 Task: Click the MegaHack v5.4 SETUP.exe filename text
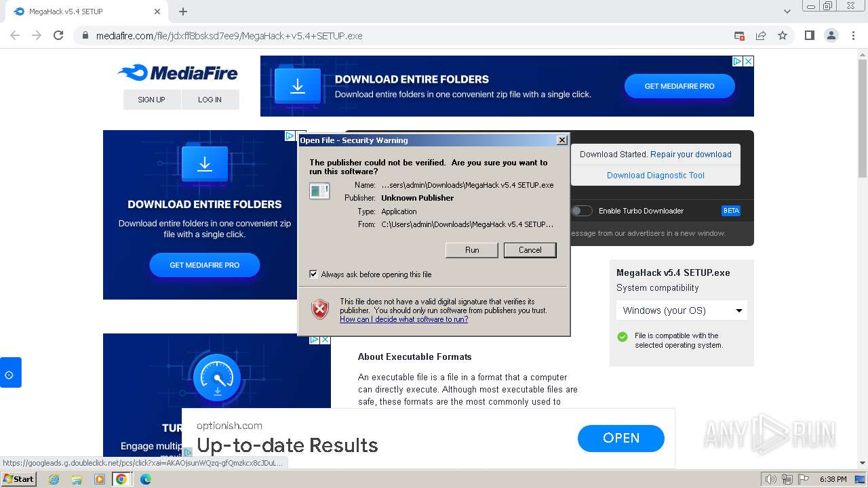coord(673,272)
